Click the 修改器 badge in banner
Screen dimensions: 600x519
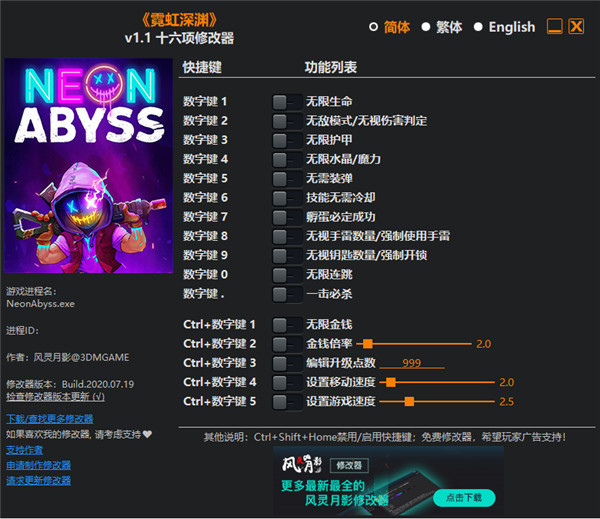349,465
